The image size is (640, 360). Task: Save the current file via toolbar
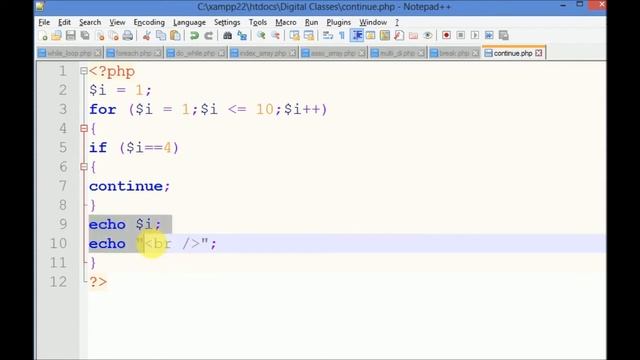point(71,36)
